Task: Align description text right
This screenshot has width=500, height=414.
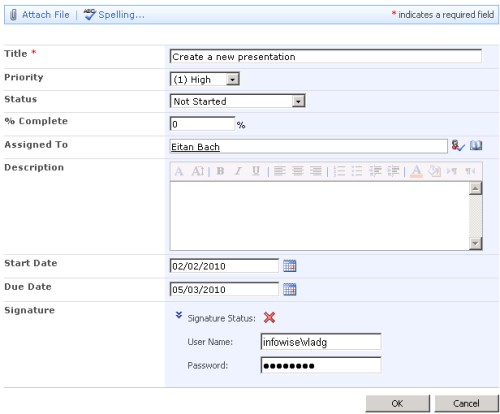Action: 316,171
